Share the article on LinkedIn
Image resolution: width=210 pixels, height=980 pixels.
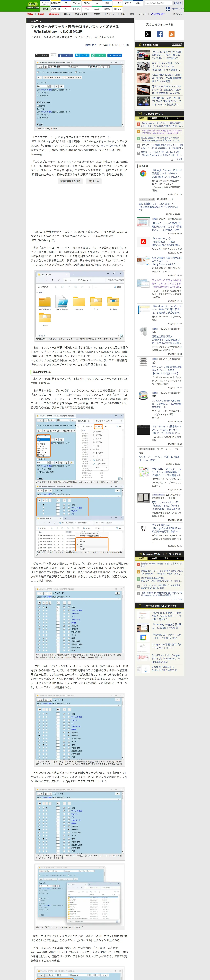coord(114,55)
